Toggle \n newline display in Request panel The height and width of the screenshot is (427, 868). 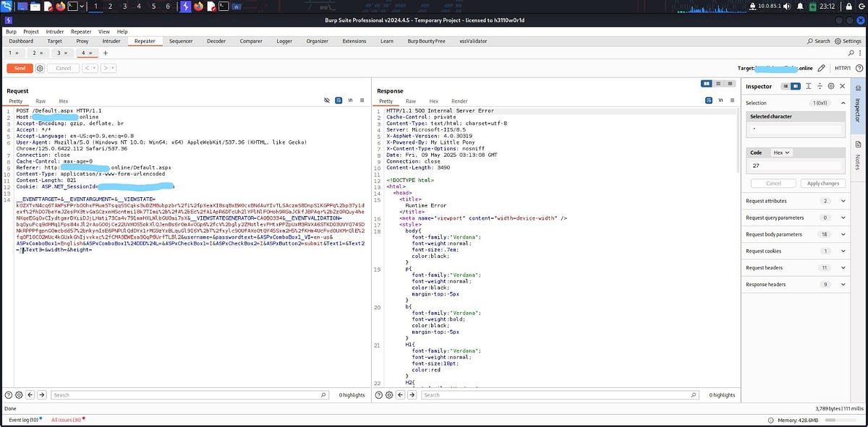click(x=350, y=101)
